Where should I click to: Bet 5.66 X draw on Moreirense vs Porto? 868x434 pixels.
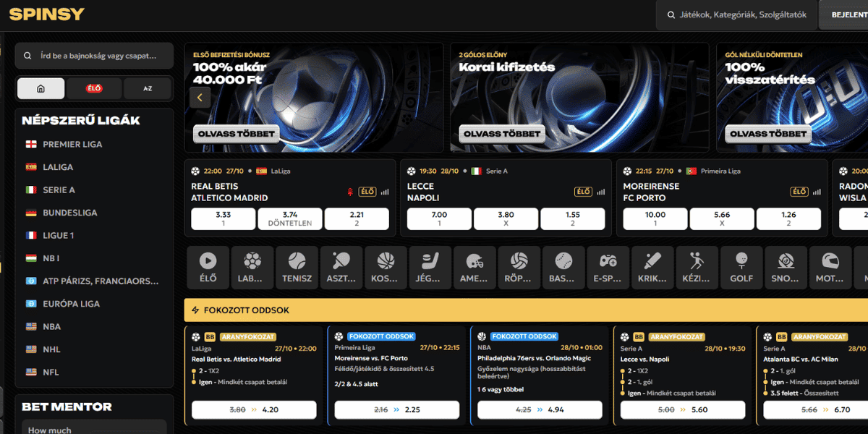click(x=722, y=219)
